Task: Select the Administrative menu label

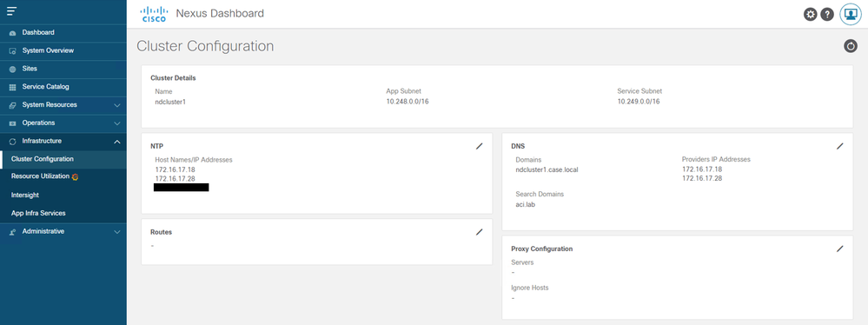Action: [x=43, y=231]
